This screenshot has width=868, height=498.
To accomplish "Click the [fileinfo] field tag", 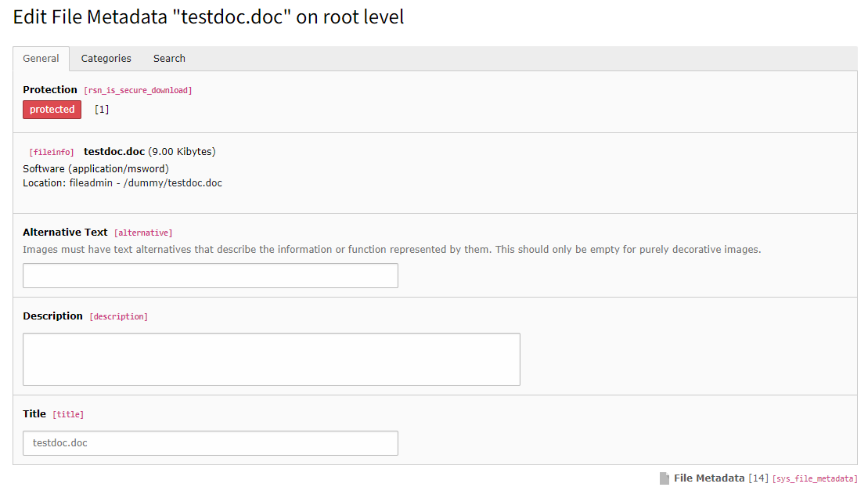I will [52, 152].
